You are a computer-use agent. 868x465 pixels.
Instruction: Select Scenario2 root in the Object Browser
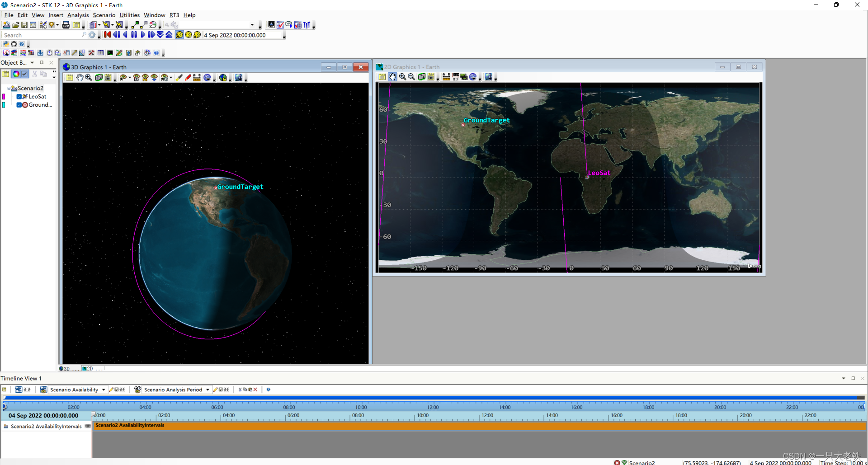point(30,88)
